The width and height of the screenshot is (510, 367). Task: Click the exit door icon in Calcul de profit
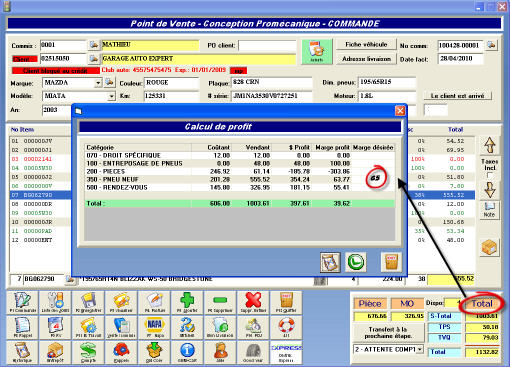pos(391,262)
